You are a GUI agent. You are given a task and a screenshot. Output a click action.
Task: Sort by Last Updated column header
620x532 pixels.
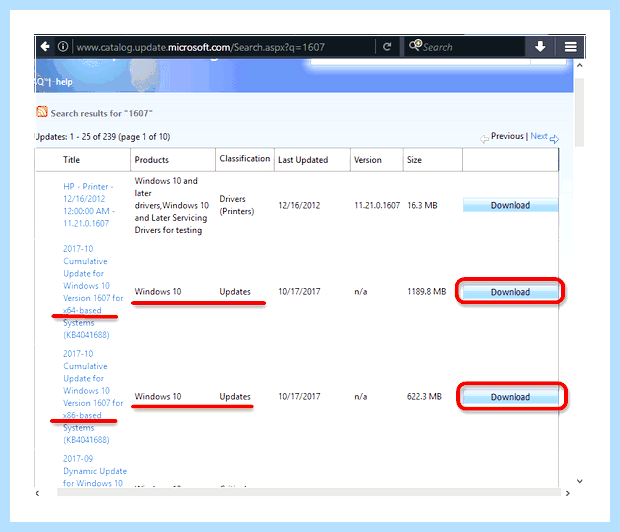tap(303, 160)
